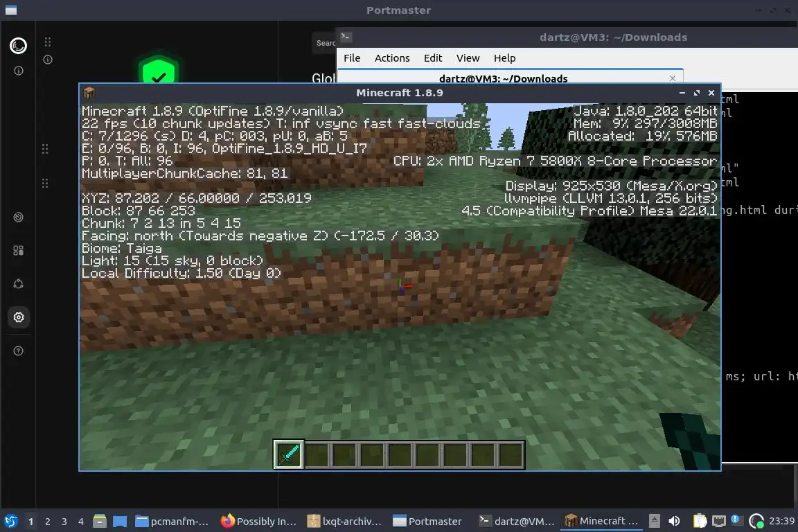Switch to workspace 4

coord(81,522)
